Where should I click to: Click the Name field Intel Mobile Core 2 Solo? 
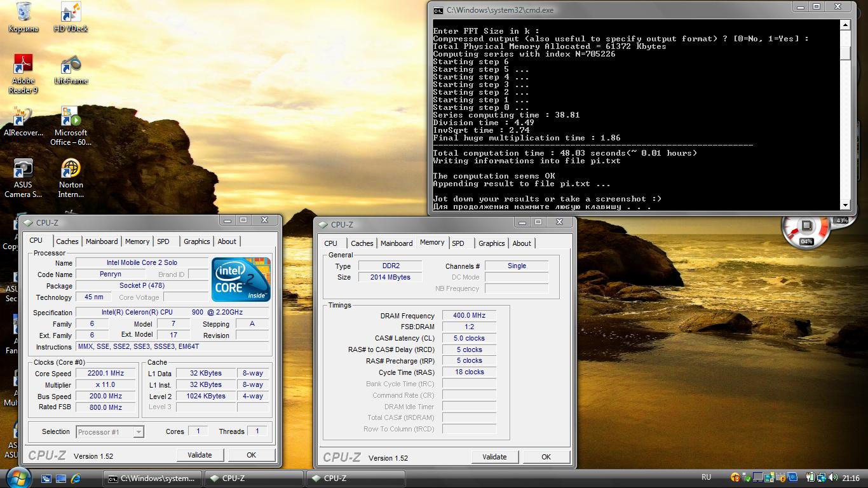pyautogui.click(x=142, y=262)
